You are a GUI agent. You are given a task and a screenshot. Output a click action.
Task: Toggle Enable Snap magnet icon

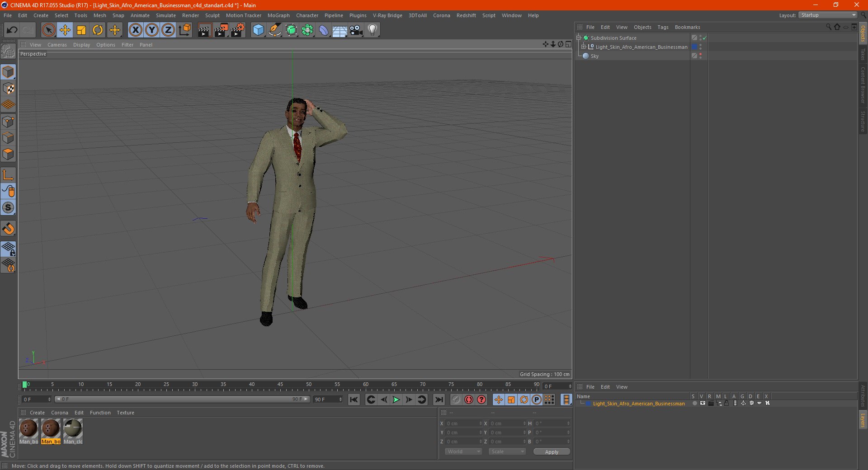coord(8,229)
